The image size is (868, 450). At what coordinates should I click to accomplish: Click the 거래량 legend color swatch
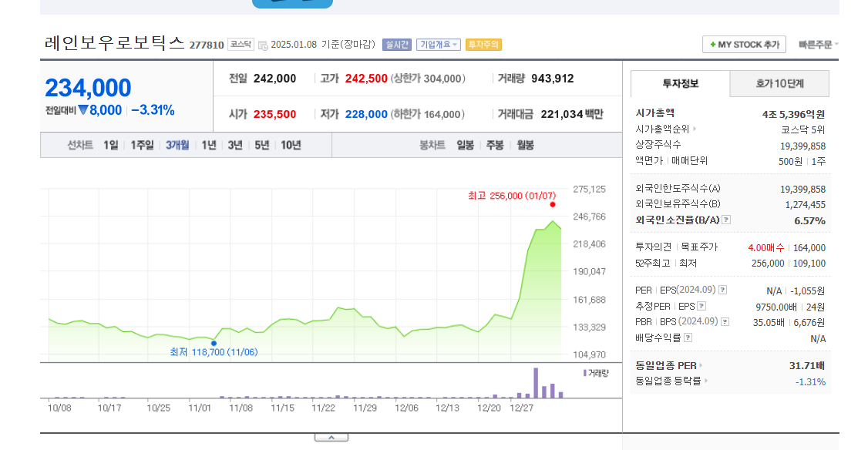(584, 373)
